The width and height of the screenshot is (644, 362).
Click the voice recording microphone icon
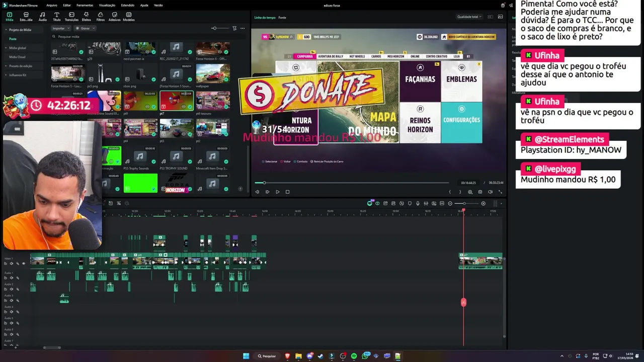(x=418, y=203)
